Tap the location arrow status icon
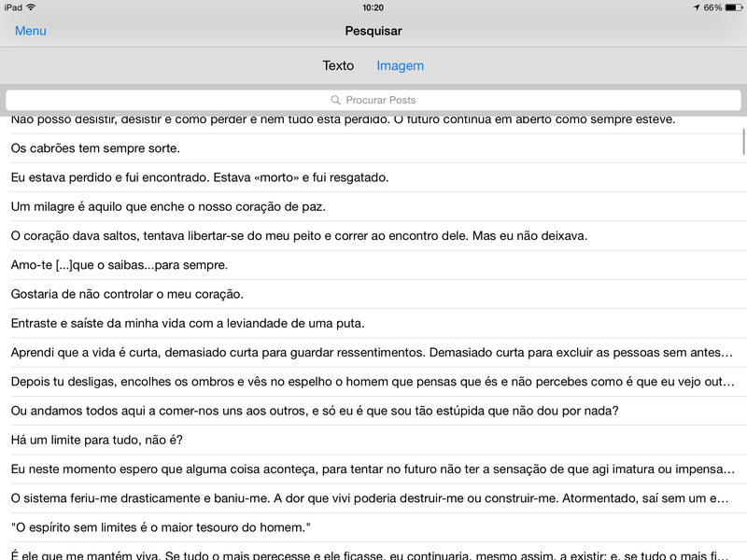 [x=697, y=7]
